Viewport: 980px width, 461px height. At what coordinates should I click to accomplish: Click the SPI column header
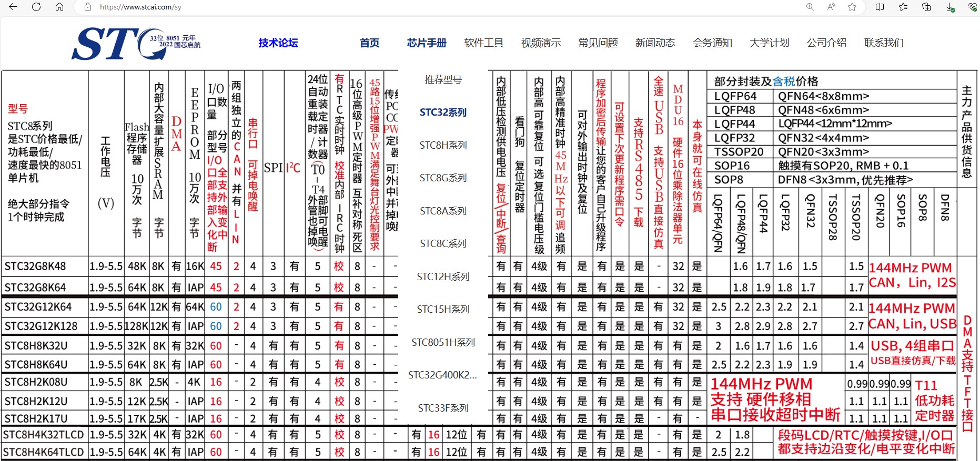[x=273, y=168]
